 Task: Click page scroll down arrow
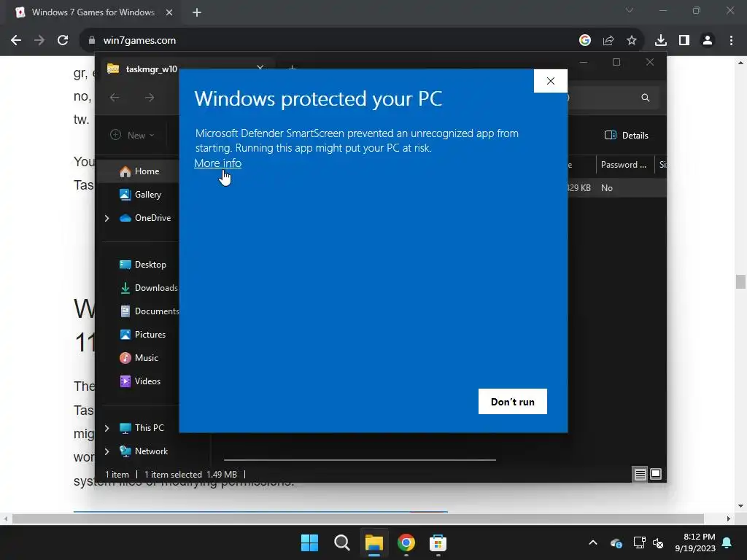(740, 506)
